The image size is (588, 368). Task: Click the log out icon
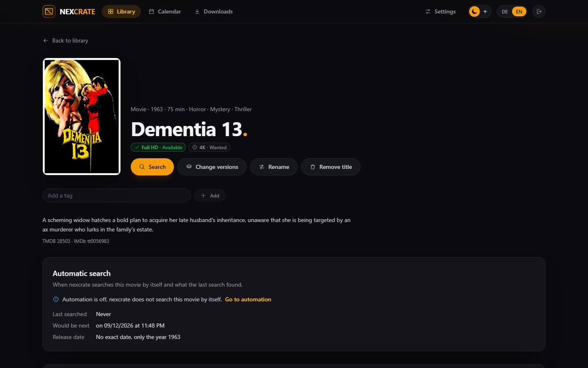539,11
